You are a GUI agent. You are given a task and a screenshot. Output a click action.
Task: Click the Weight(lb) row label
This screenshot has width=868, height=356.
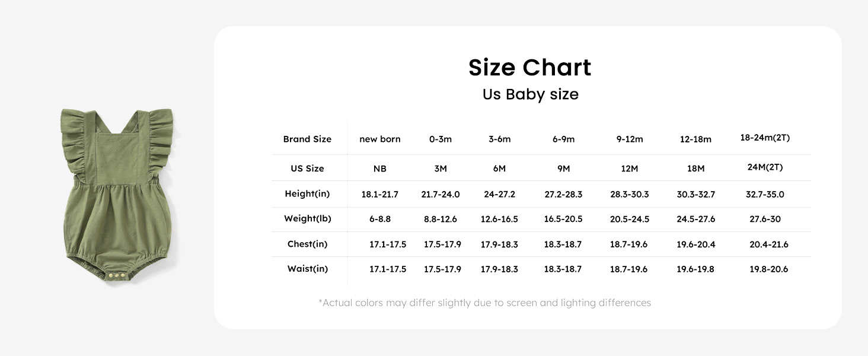click(307, 219)
